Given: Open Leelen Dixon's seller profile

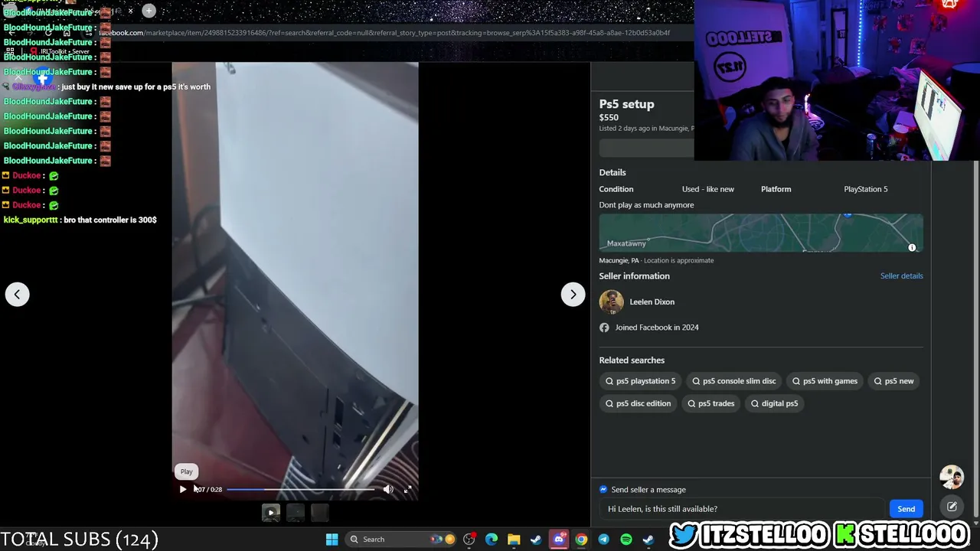Looking at the screenshot, I should [x=652, y=302].
